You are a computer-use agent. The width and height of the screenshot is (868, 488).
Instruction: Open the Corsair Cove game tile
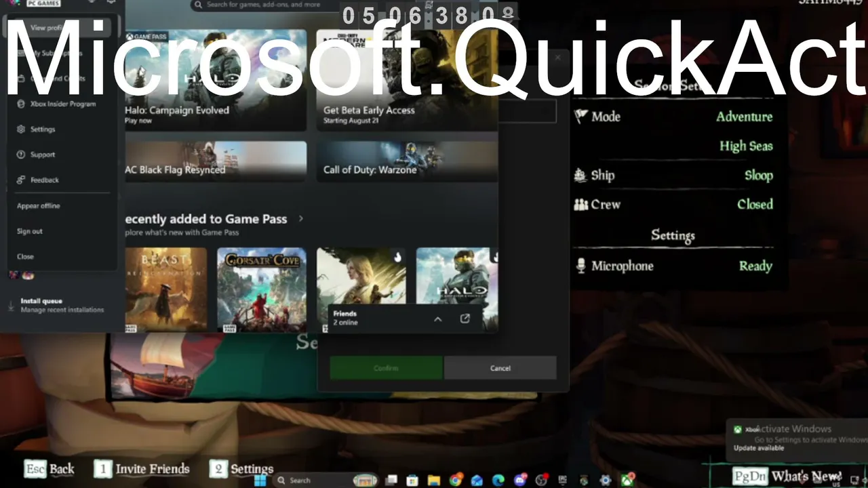click(262, 289)
